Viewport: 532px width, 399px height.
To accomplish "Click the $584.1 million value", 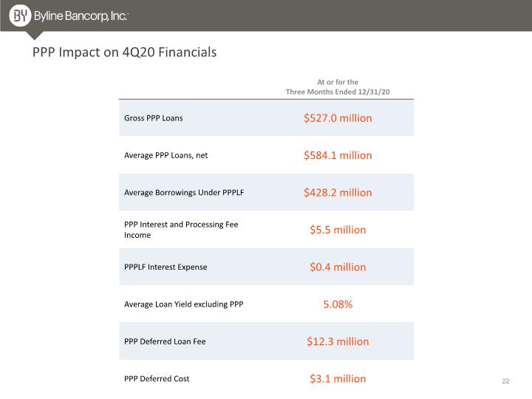I will pos(338,155).
